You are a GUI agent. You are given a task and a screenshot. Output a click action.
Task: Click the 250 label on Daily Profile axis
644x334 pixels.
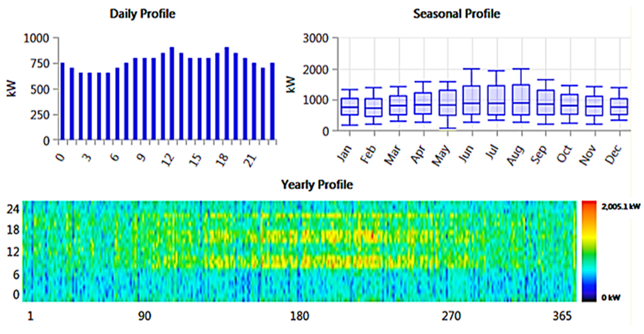pos(40,114)
